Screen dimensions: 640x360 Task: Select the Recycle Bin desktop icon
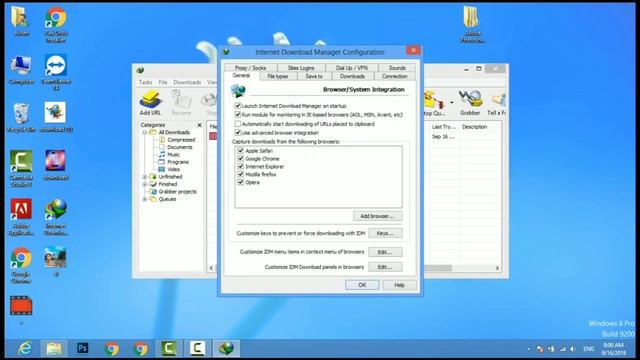(21, 118)
